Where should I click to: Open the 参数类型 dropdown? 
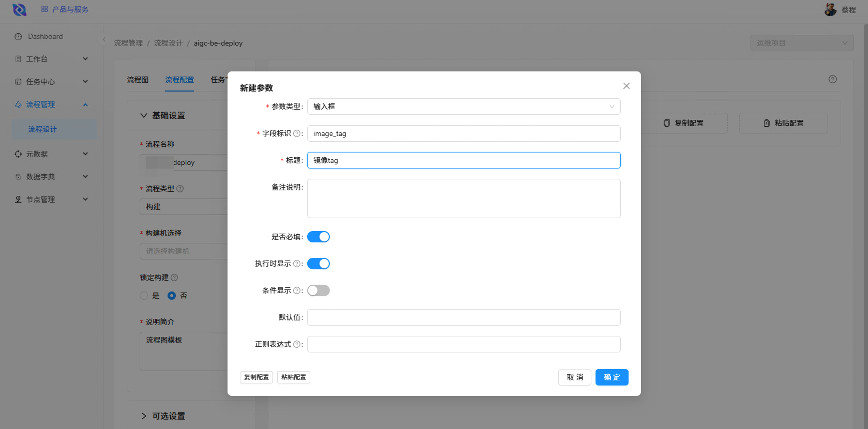pyautogui.click(x=464, y=106)
